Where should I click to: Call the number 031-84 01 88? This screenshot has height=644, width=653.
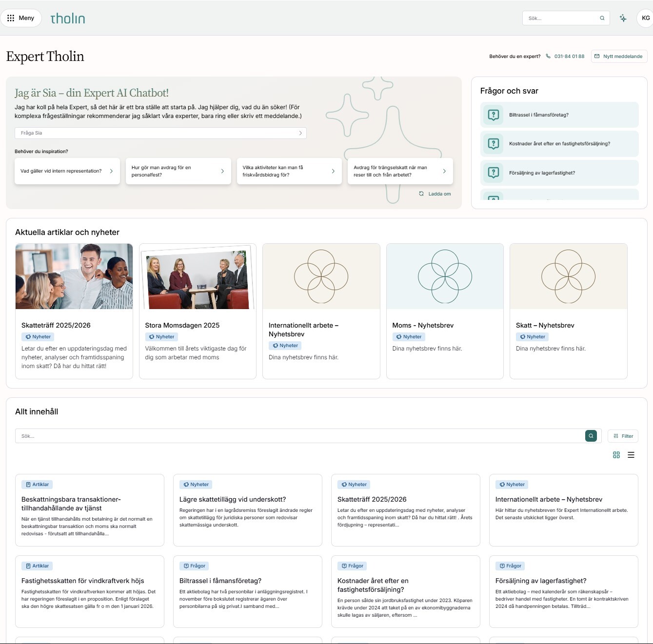click(x=568, y=56)
